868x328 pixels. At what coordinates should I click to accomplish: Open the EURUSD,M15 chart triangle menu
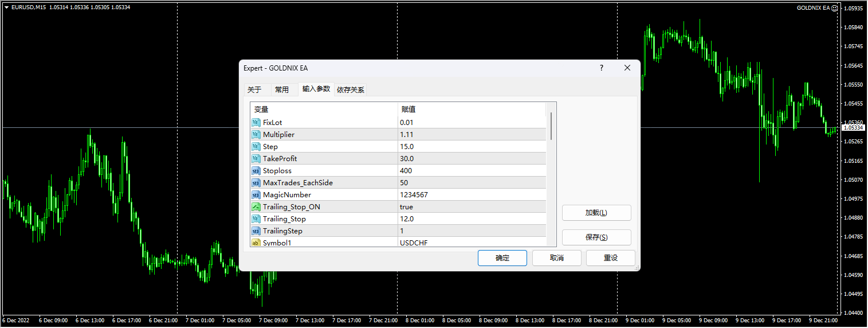click(x=6, y=7)
